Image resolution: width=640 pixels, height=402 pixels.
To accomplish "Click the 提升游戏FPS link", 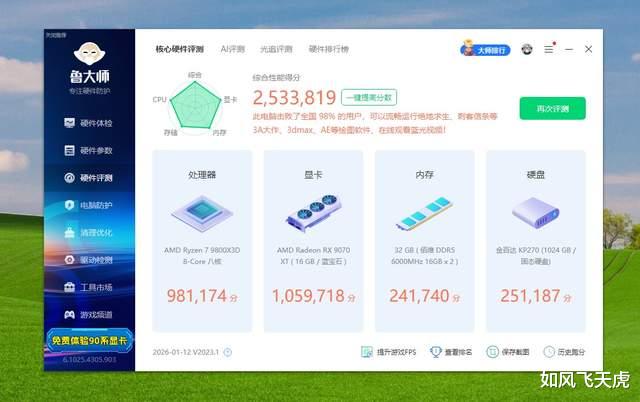I will 389,352.
